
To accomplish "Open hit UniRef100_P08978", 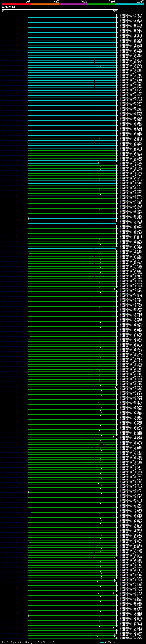I will click(x=131, y=595).
